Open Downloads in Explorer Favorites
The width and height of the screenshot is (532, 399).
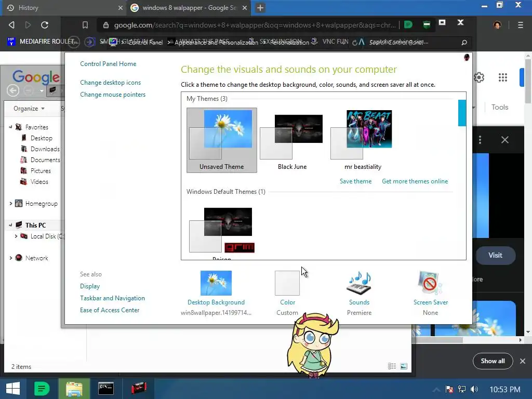[45, 149]
